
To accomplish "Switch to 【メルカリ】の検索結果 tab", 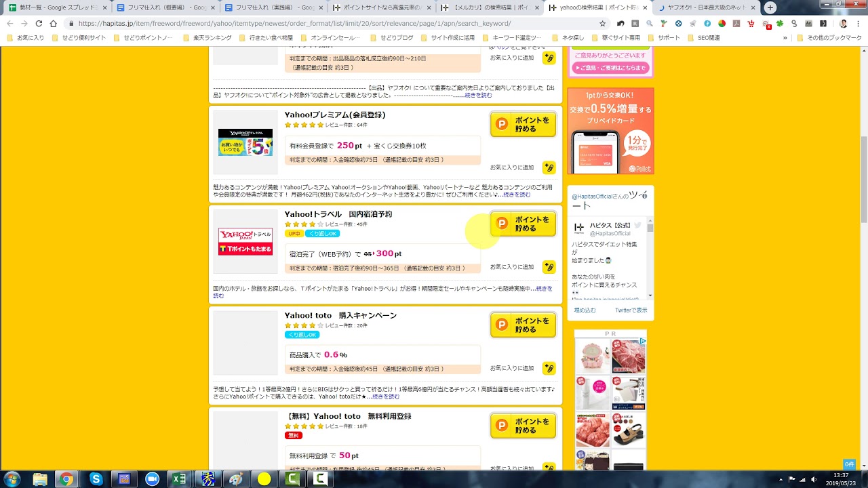I will click(x=488, y=7).
